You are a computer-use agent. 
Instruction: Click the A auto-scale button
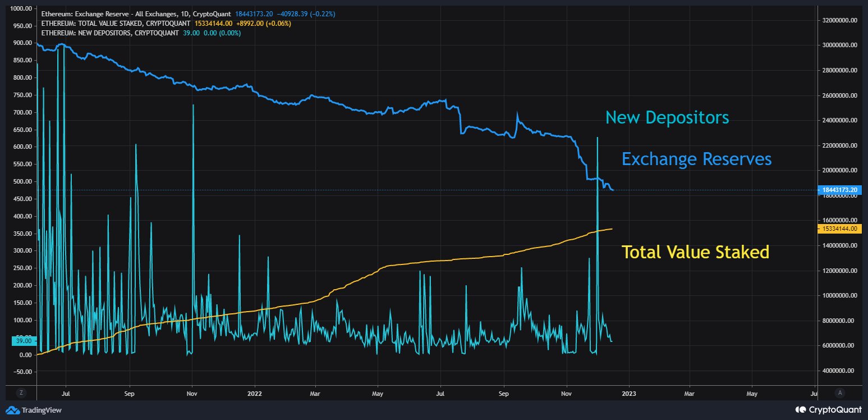coord(839,392)
